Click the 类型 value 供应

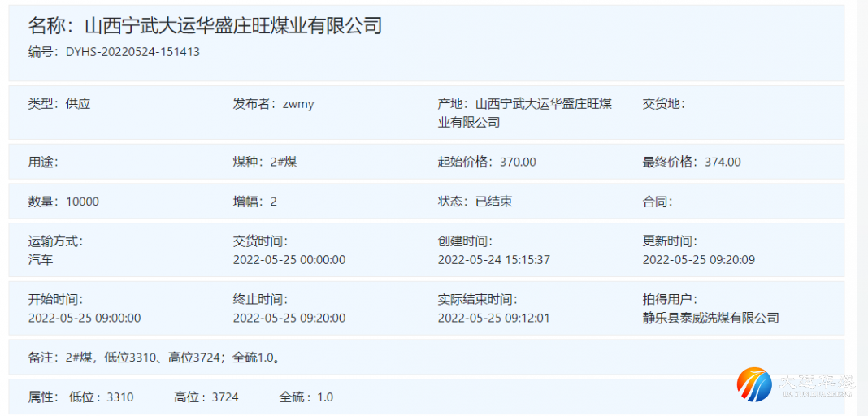78,104
